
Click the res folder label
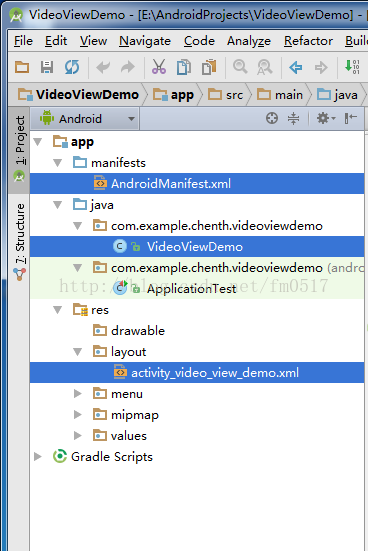click(100, 310)
